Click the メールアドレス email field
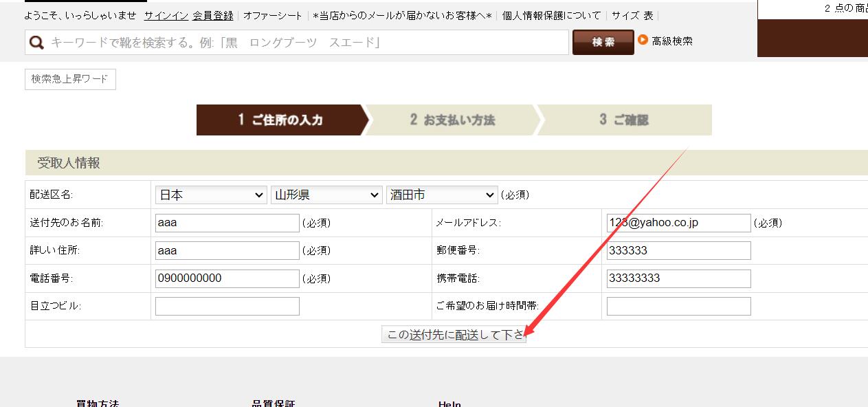 point(678,223)
